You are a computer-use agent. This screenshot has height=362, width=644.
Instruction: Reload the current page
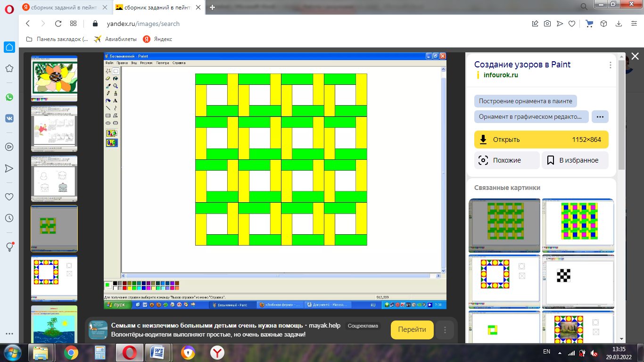pyautogui.click(x=58, y=24)
